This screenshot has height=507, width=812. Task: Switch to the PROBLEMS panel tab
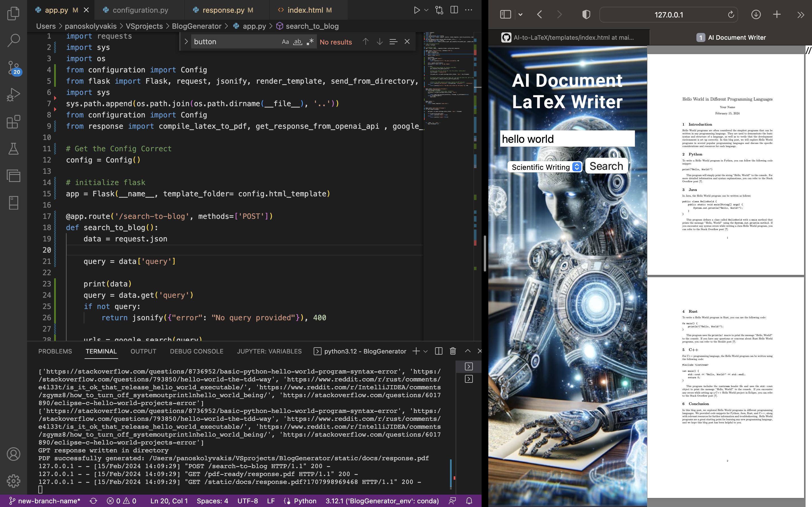coord(55,351)
